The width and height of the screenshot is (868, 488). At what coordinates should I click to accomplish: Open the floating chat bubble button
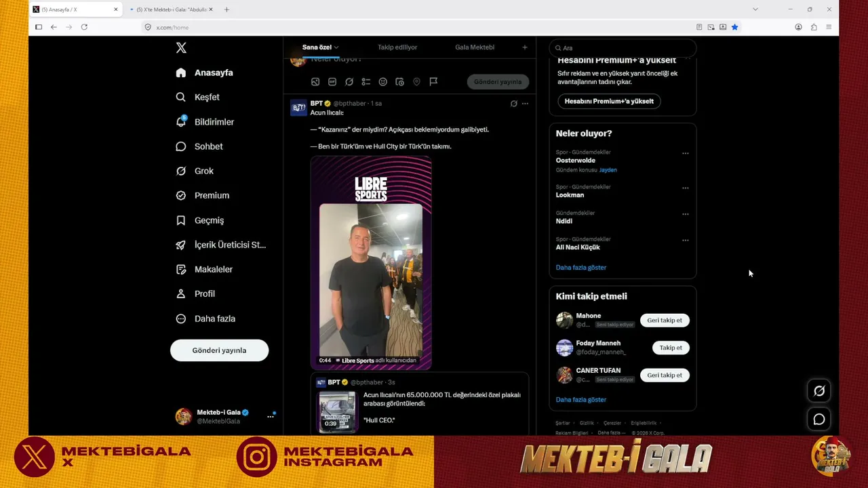(819, 420)
